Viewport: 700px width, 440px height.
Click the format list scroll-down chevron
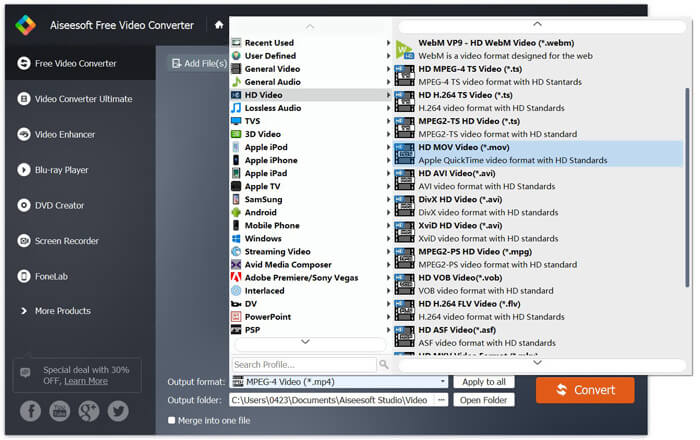click(538, 363)
